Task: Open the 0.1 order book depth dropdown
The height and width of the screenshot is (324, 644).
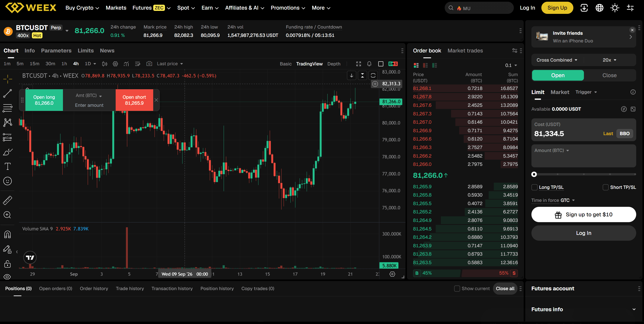Action: click(511, 65)
